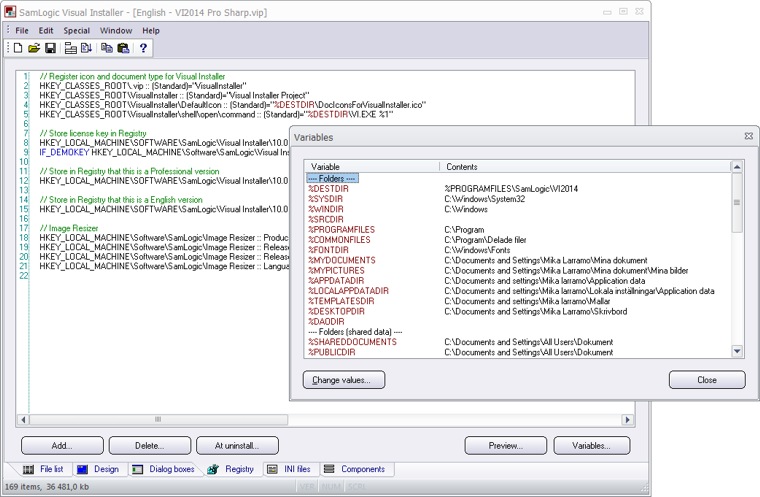Click the editor horizontal scroll left arrow
This screenshot has height=497, width=760.
click(23, 419)
